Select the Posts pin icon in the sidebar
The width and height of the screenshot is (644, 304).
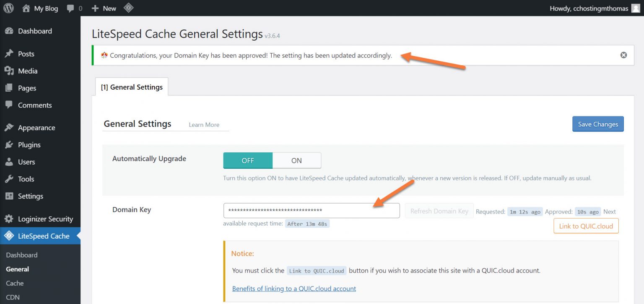click(9, 53)
